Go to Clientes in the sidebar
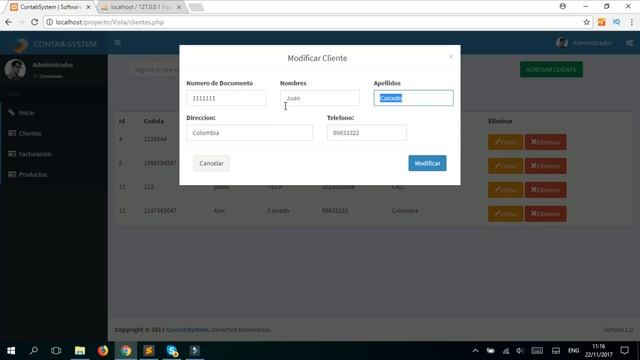This screenshot has width=640, height=360. click(x=29, y=133)
